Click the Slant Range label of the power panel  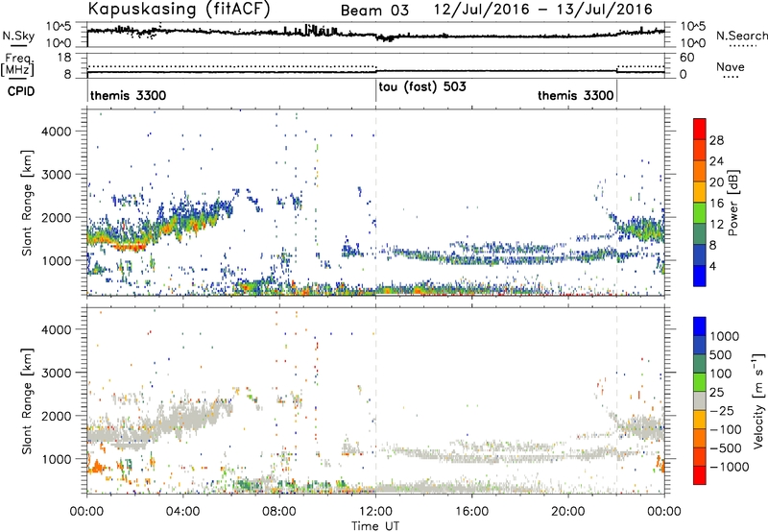27,203
